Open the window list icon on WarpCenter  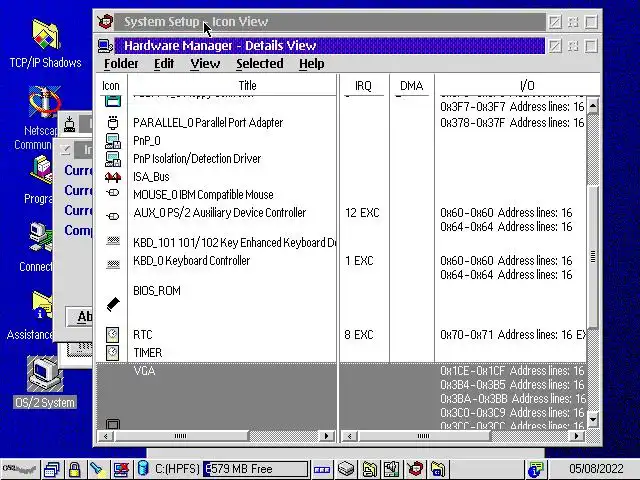52,469
